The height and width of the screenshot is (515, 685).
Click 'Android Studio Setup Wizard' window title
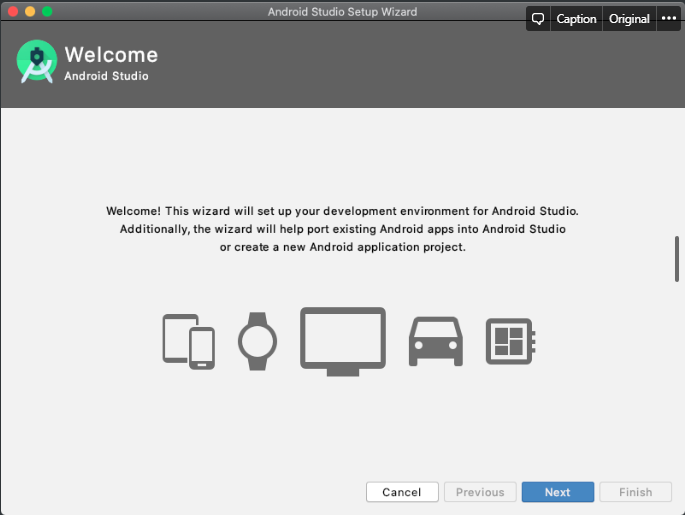(342, 12)
